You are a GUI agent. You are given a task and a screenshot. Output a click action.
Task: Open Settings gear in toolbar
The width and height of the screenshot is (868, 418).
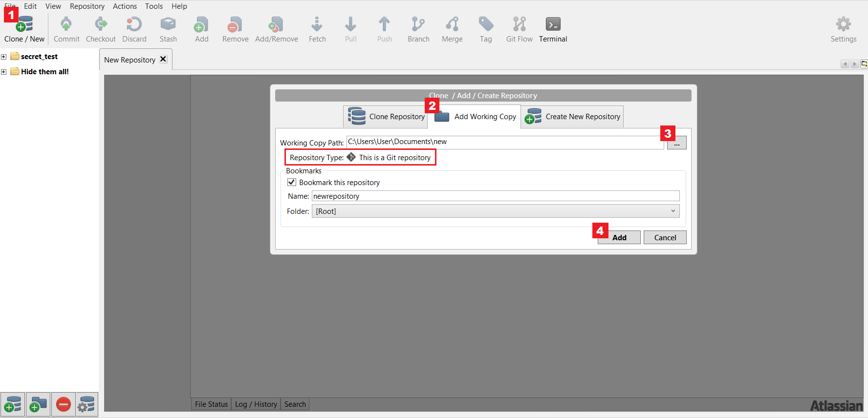pyautogui.click(x=843, y=29)
